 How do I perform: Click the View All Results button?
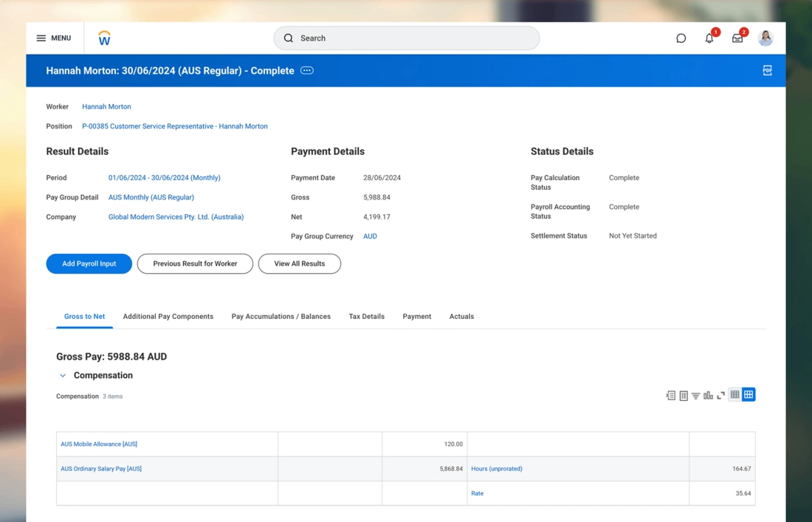coord(299,264)
